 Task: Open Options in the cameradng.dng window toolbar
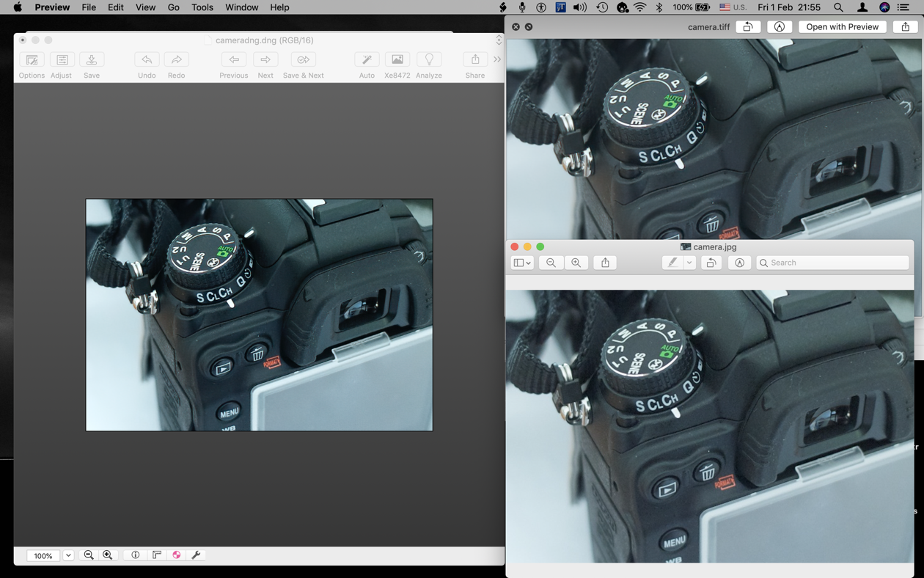point(32,59)
